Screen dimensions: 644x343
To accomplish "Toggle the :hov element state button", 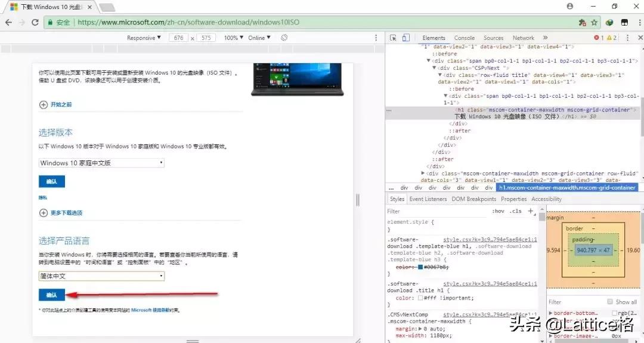I will coord(498,211).
